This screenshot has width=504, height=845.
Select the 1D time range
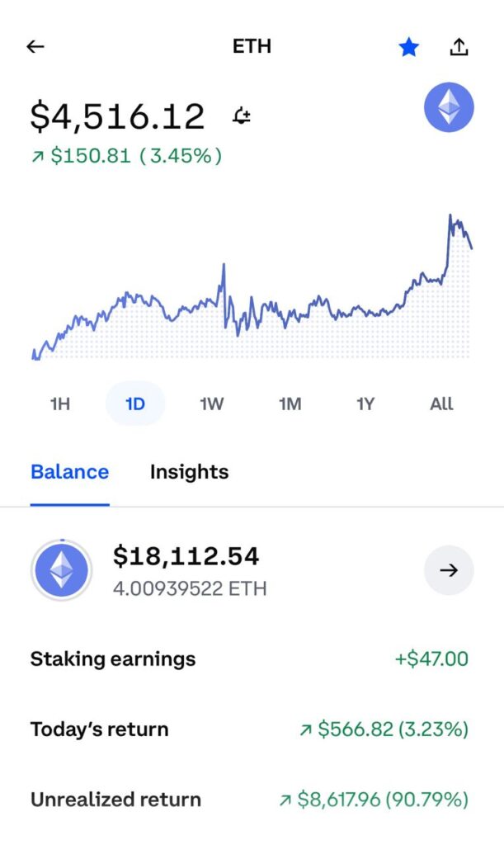point(135,404)
